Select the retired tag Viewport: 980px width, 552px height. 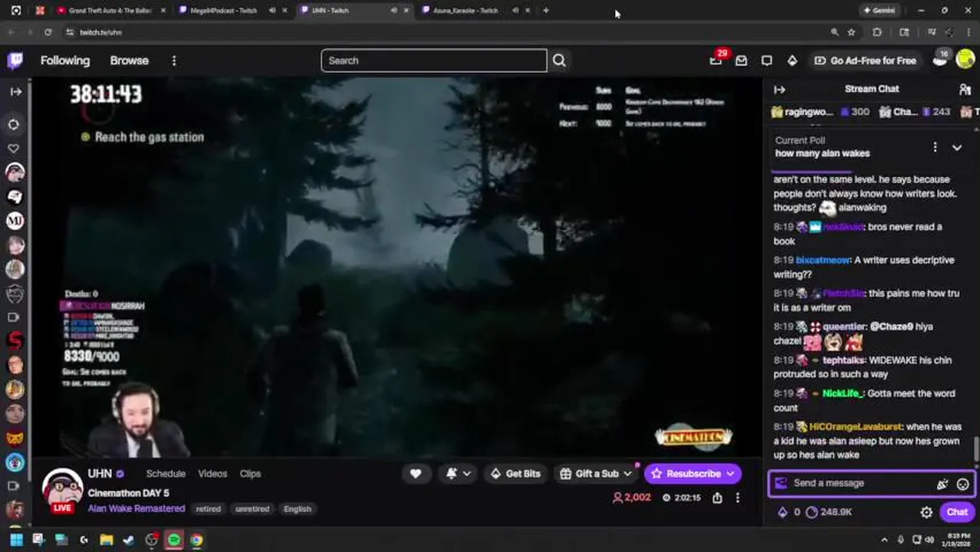tap(208, 508)
